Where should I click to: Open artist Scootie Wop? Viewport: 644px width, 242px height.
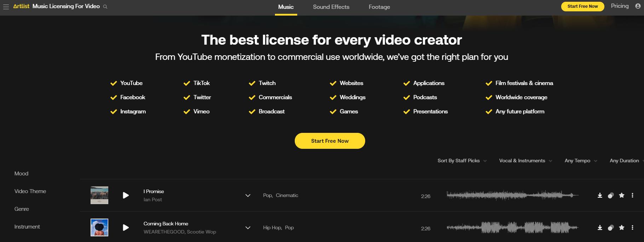coord(201,232)
